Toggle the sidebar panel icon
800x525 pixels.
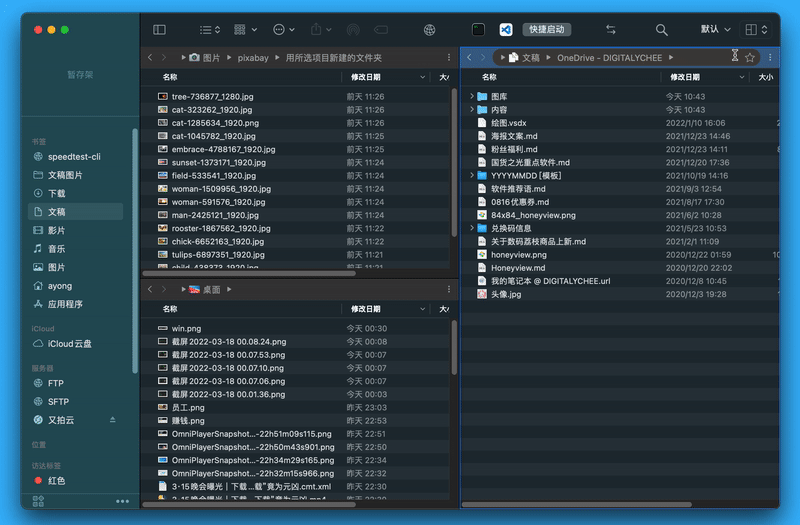point(159,30)
